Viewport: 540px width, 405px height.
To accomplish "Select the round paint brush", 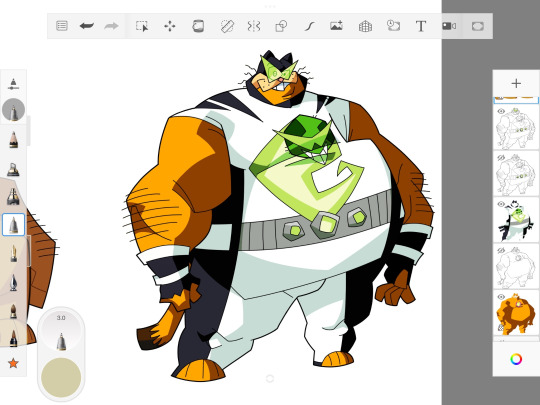I will click(x=13, y=311).
